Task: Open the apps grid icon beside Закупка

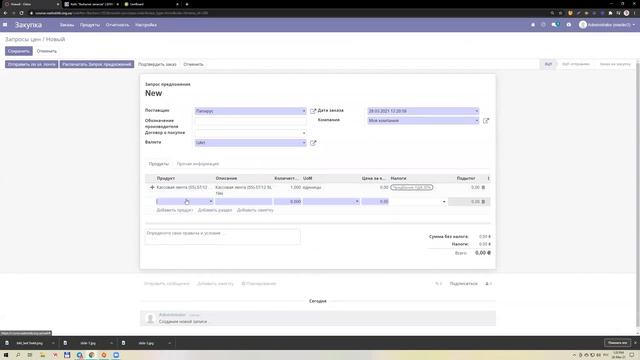Action: 5,25
